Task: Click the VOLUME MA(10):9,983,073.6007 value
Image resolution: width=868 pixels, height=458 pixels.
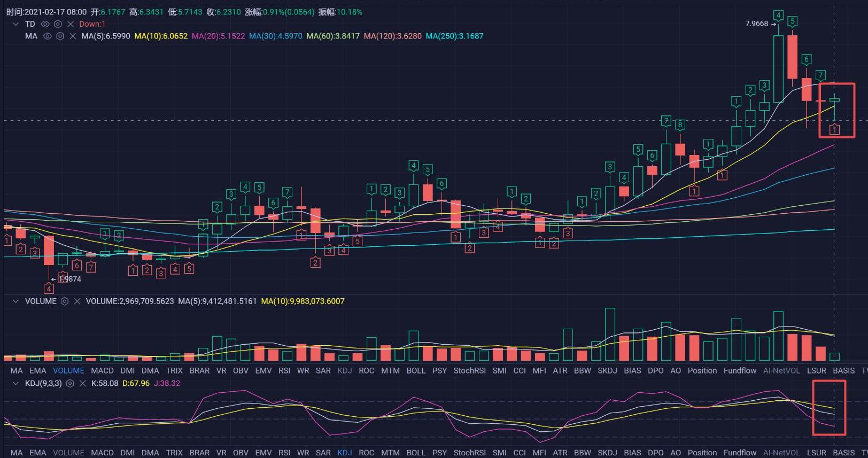Action: 303,301
